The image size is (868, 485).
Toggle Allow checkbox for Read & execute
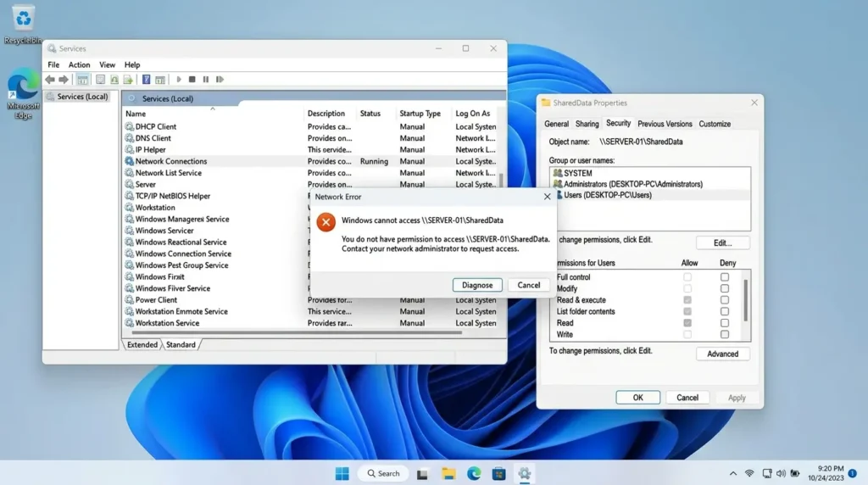pyautogui.click(x=687, y=300)
